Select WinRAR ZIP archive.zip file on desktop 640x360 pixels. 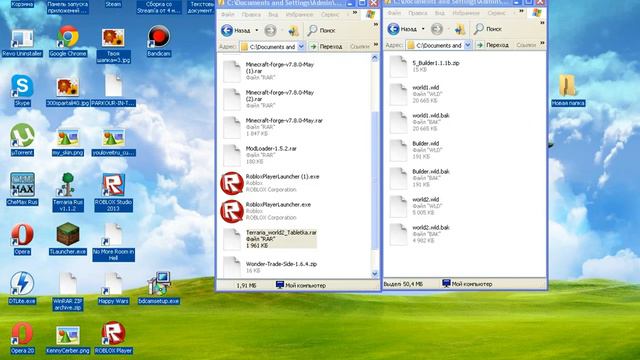[68, 292]
